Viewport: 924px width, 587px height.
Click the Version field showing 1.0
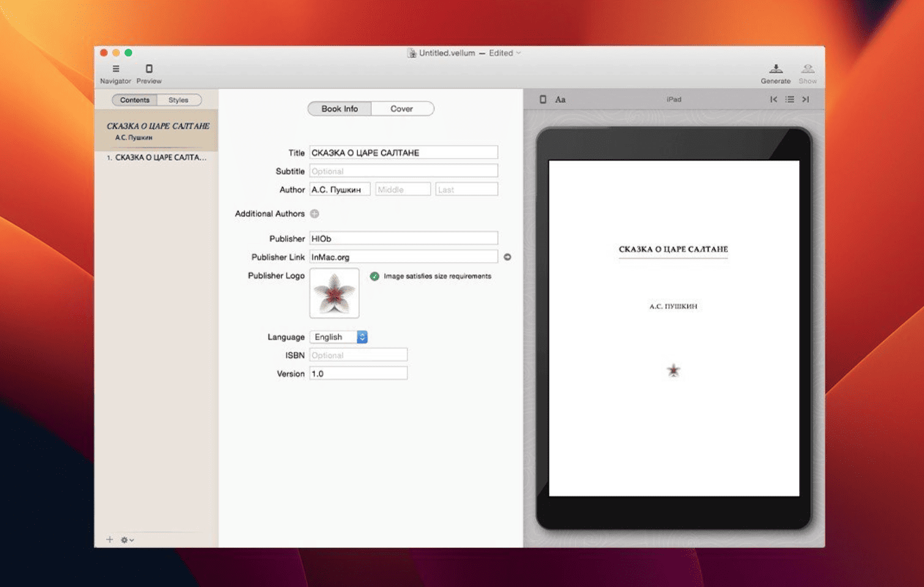coord(359,373)
